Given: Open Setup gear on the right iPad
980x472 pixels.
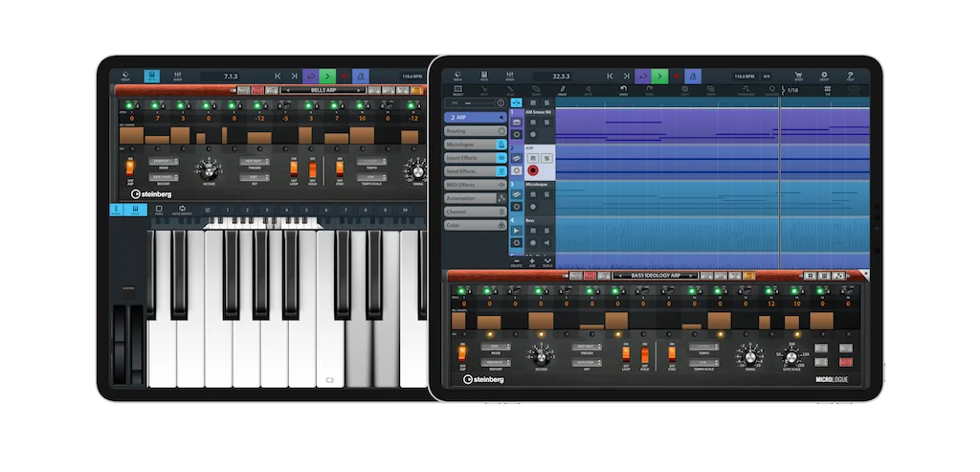Looking at the screenshot, I should (x=824, y=77).
